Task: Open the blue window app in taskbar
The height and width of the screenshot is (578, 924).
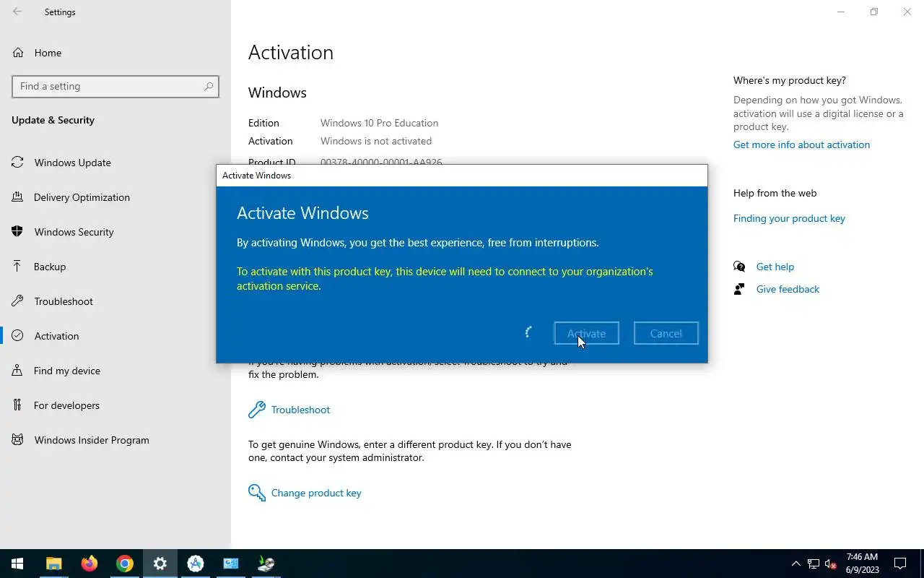Action: [230, 564]
